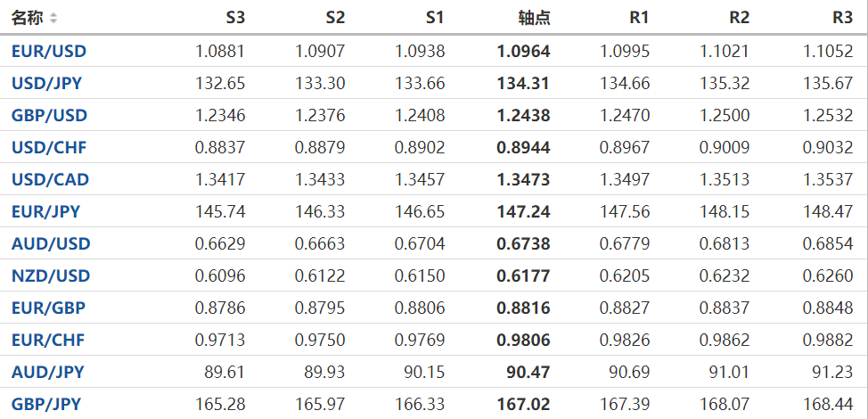This screenshot has width=868, height=419.
Task: Open the USD/JPY currency pair link
Action: [x=45, y=84]
